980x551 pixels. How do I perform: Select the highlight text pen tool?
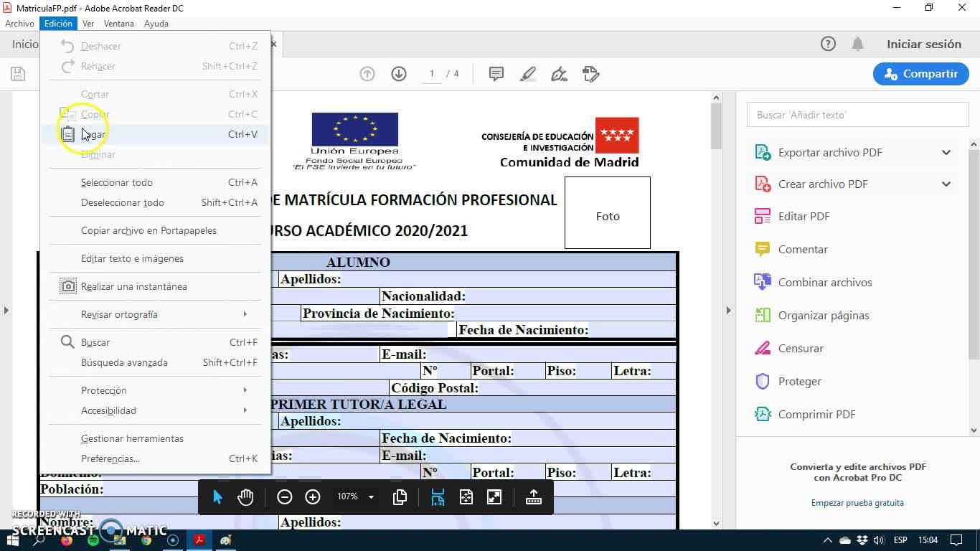tap(528, 74)
